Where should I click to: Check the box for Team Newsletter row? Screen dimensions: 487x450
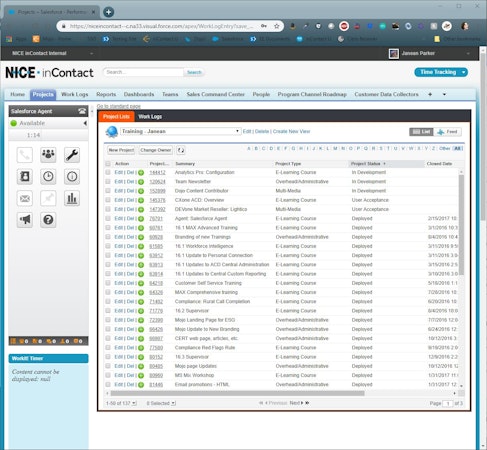pos(108,182)
